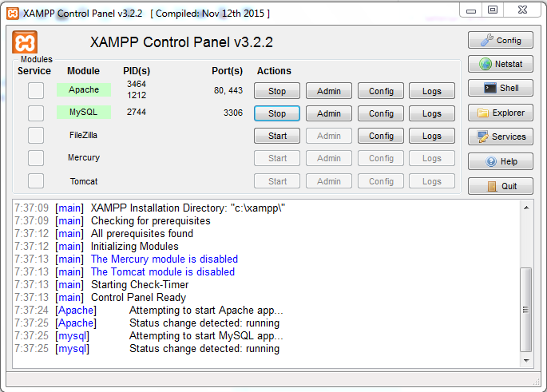547x392 pixels.
Task: Click the large orange XAMPP logo
Action: coord(25,42)
